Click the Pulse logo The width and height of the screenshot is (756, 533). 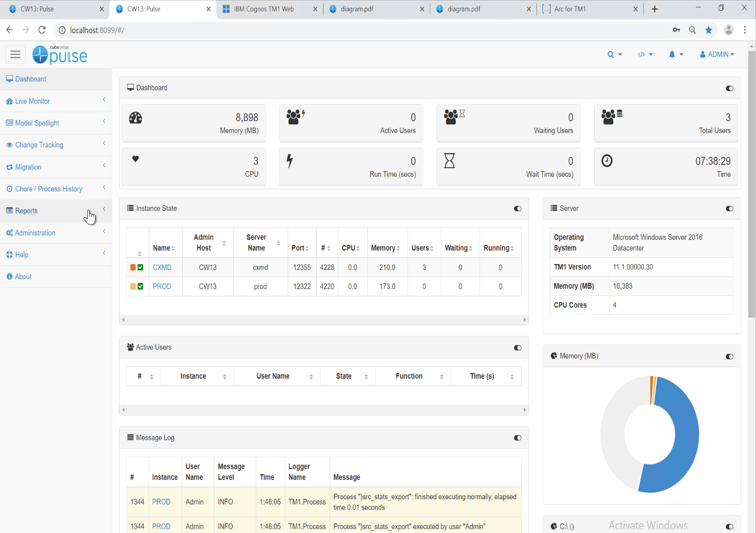tap(60, 55)
